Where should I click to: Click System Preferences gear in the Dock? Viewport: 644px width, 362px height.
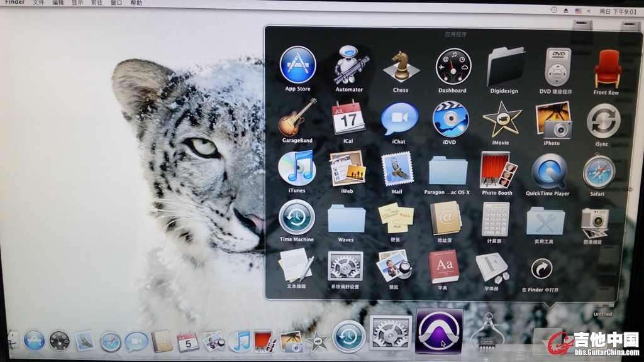pos(391,333)
